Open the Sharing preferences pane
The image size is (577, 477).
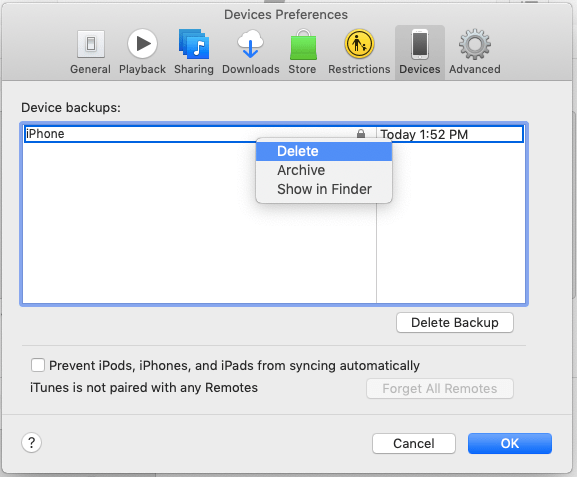click(x=194, y=53)
